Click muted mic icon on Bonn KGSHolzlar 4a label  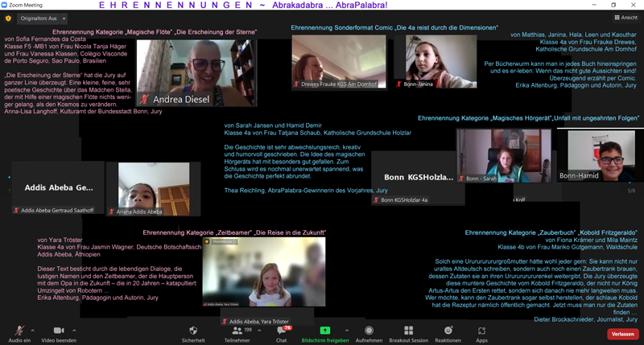(x=376, y=199)
